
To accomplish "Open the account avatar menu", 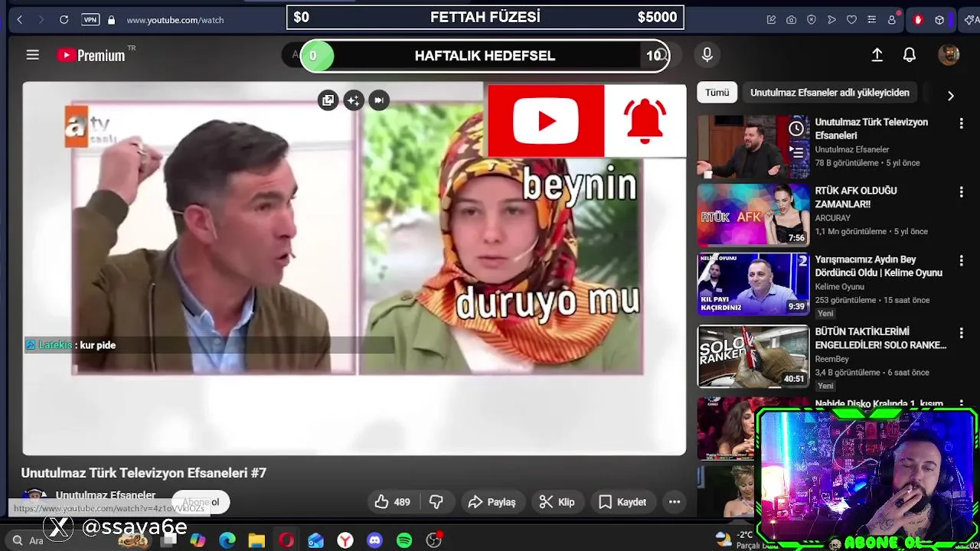I will pyautogui.click(x=949, y=55).
